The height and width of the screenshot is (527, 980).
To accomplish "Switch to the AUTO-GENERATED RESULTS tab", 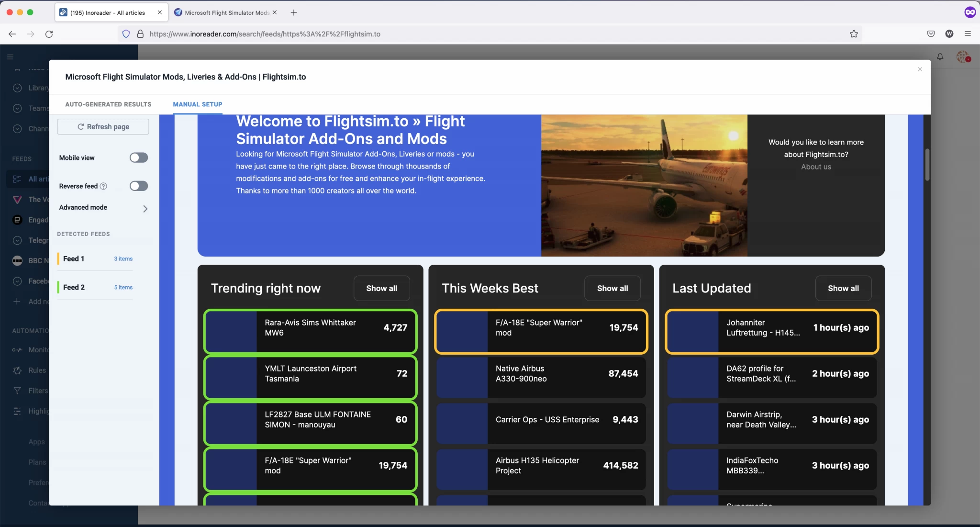I will click(x=108, y=104).
